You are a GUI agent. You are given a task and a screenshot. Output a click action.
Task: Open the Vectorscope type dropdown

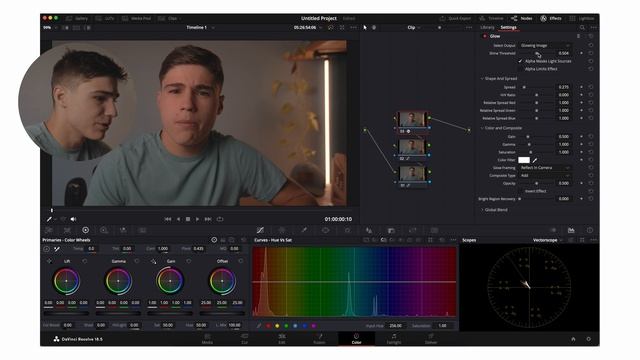547,240
